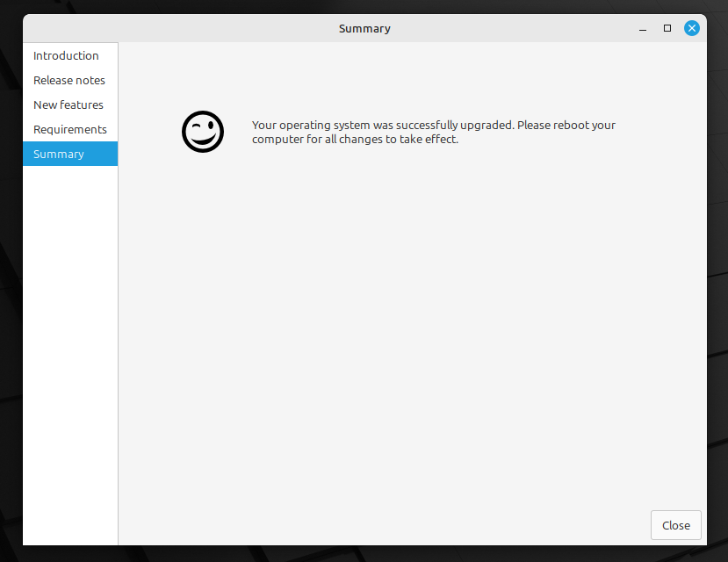The height and width of the screenshot is (562, 728).
Task: Click the "changes to take effect" text line
Action: [x=355, y=139]
